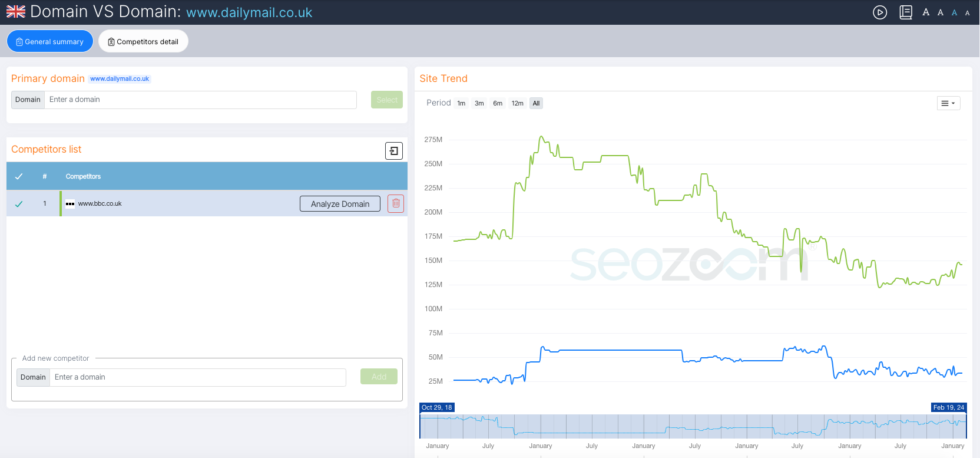The width and height of the screenshot is (980, 458).
Task: Click the Feb 19, 24 range end handle
Action: (949, 407)
